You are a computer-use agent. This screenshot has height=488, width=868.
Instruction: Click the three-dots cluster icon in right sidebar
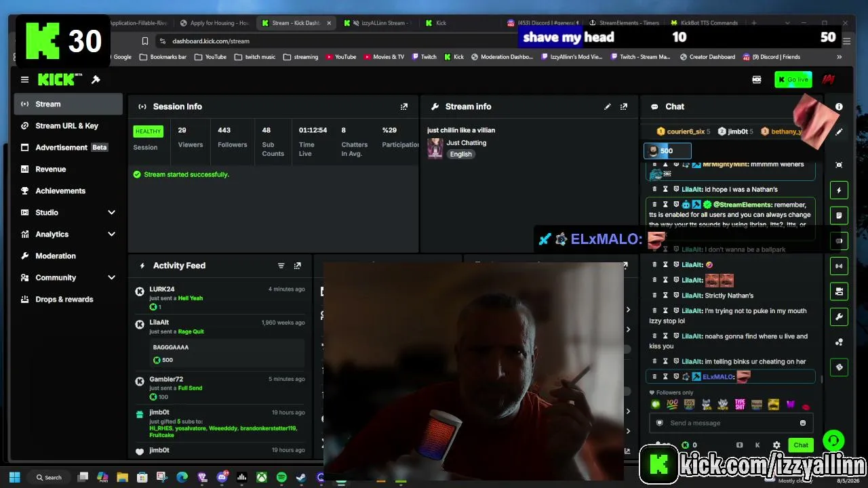click(x=839, y=342)
